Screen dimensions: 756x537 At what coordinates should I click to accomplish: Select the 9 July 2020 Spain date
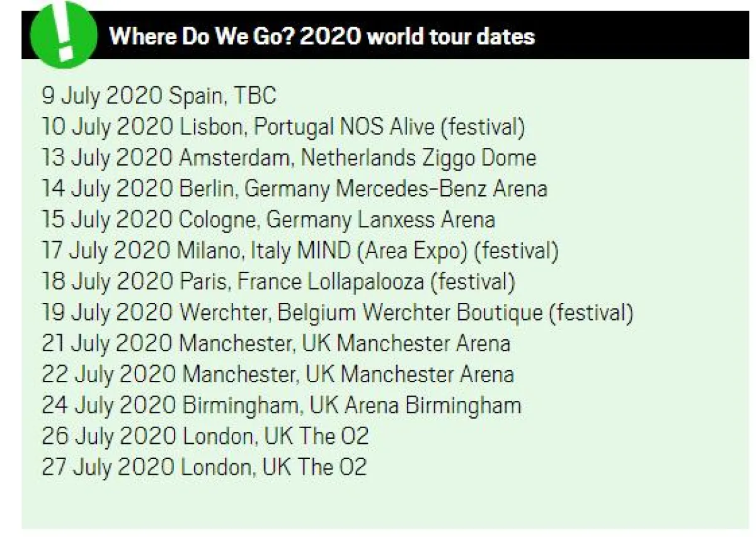pyautogui.click(x=159, y=96)
